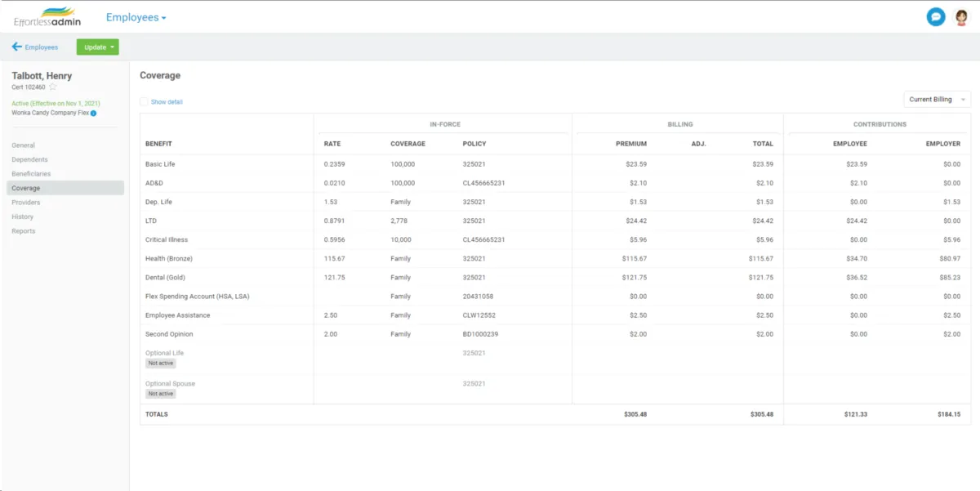Click the 10,000 coverage amount

coord(401,239)
